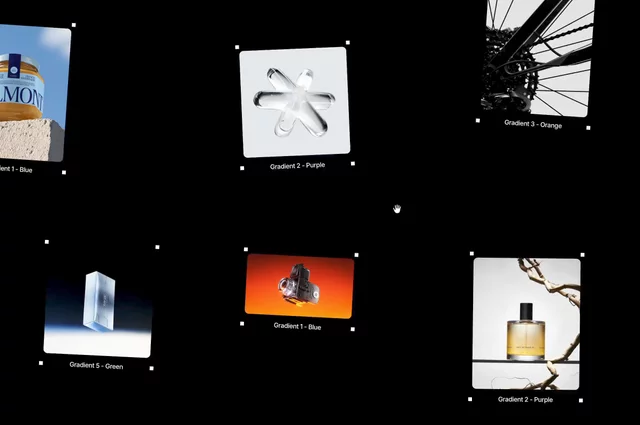
Task: Grab top-left corner handle of perfume card
Action: point(472,254)
